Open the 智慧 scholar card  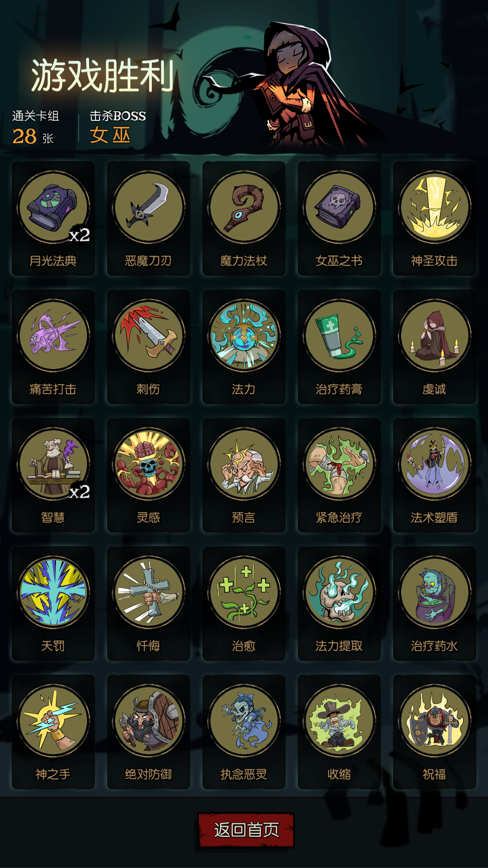tap(53, 475)
